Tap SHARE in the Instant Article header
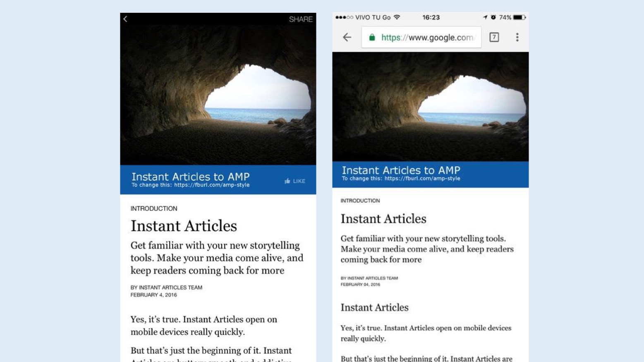Screen dimensions: 644x362 tap(301, 19)
